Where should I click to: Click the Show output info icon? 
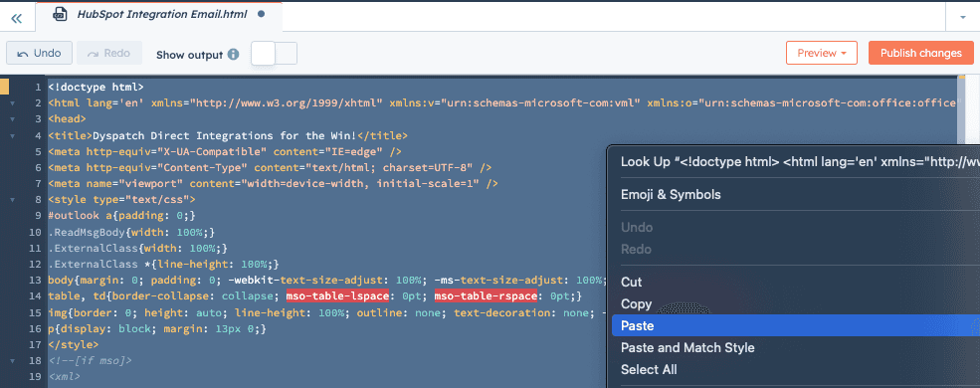click(x=234, y=55)
